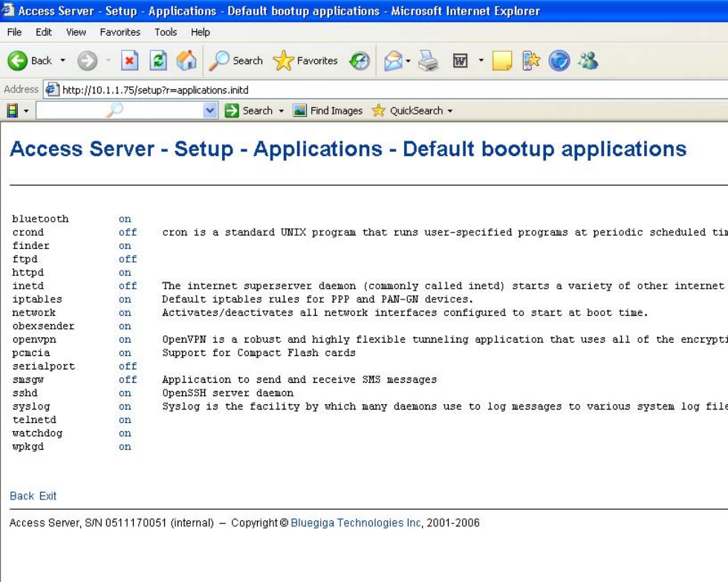
Task: Open the Messenger people icon
Action: click(588, 61)
